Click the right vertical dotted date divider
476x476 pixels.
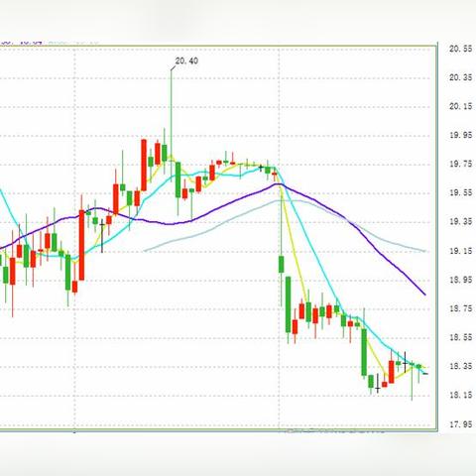[279, 238]
